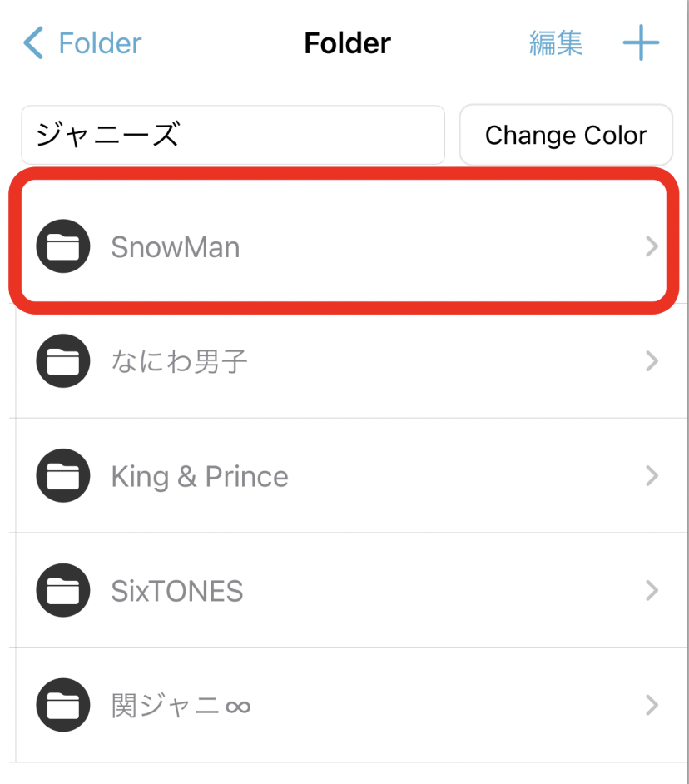The width and height of the screenshot is (689, 784).
Task: Click the SixTONES folder icon
Action: pyautogui.click(x=63, y=591)
